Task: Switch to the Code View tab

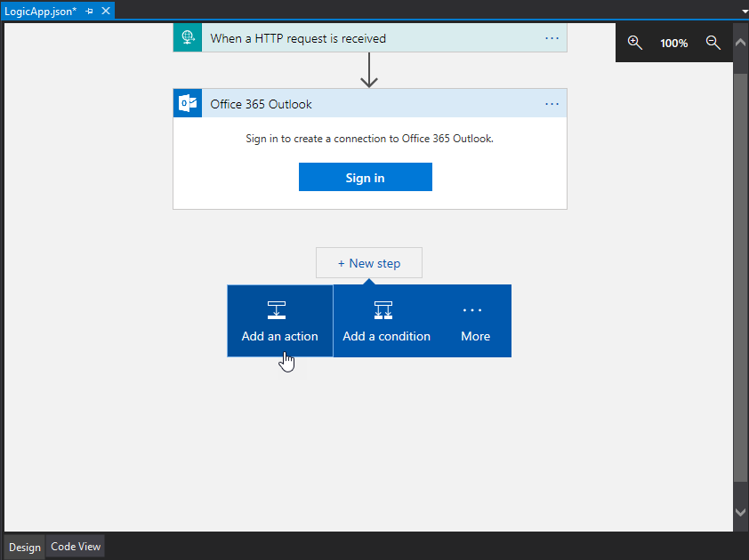Action: tap(76, 547)
